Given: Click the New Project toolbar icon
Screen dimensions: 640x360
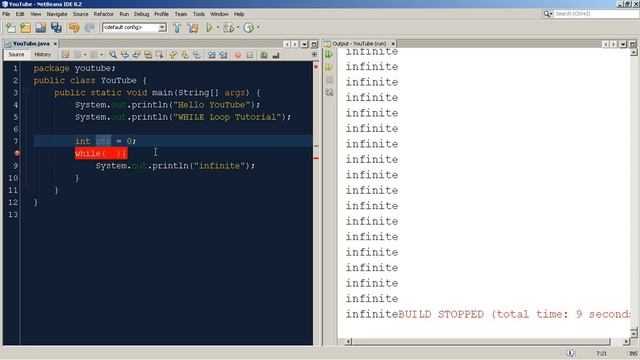Looking at the screenshot, I should (x=25, y=28).
